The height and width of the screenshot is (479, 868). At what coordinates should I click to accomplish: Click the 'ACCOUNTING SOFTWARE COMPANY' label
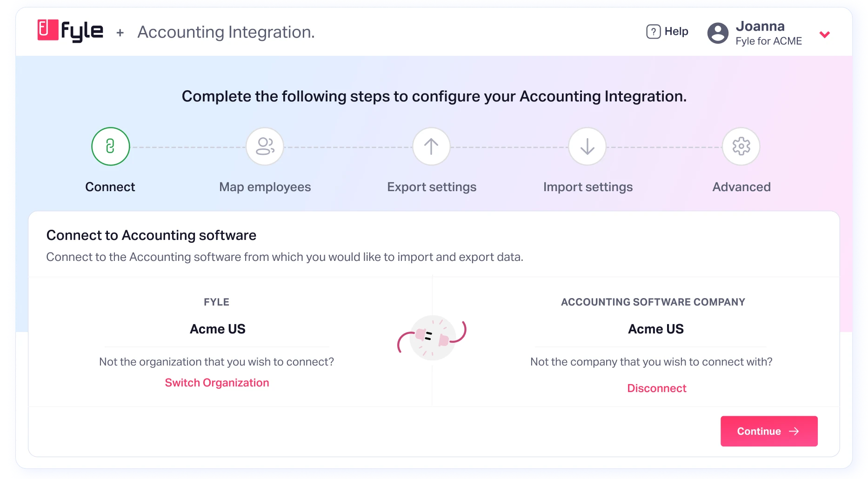(653, 302)
